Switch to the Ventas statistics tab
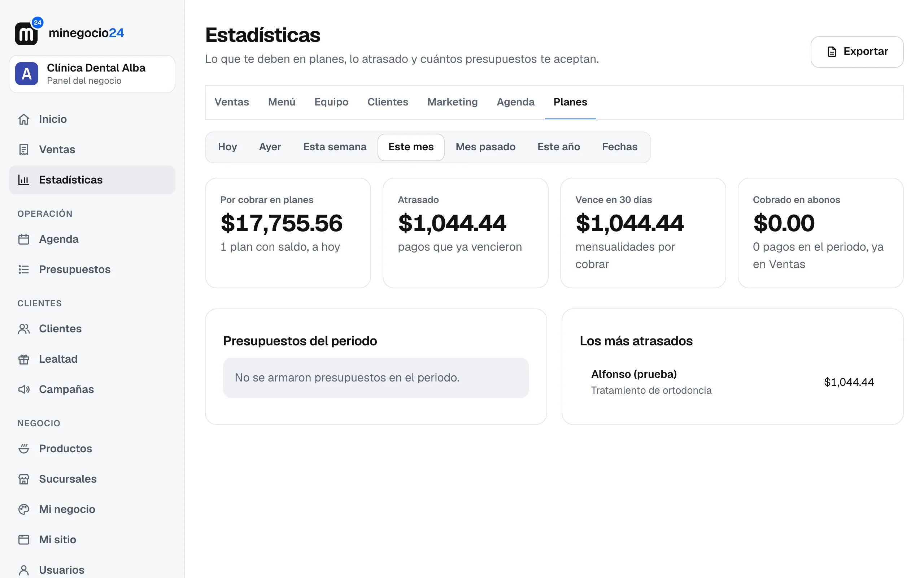 (231, 102)
